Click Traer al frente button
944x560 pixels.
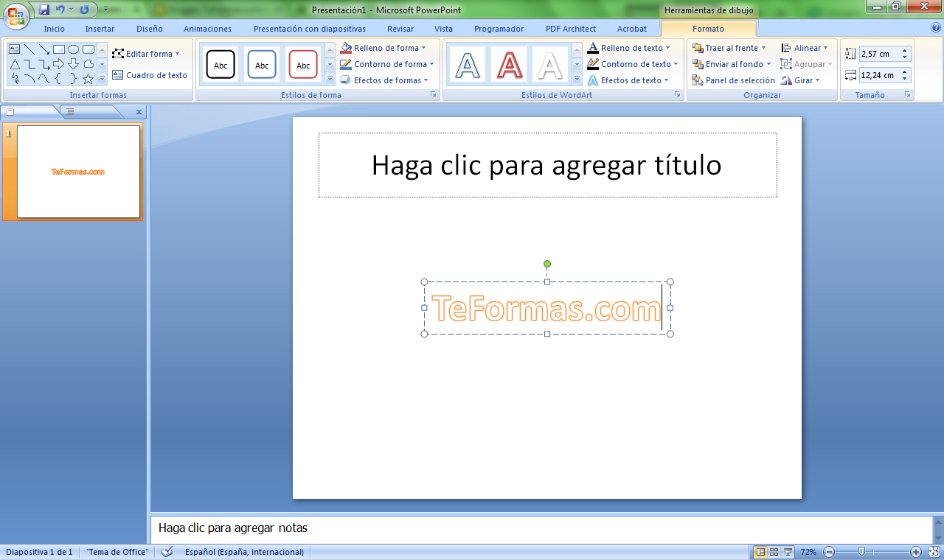coord(725,48)
